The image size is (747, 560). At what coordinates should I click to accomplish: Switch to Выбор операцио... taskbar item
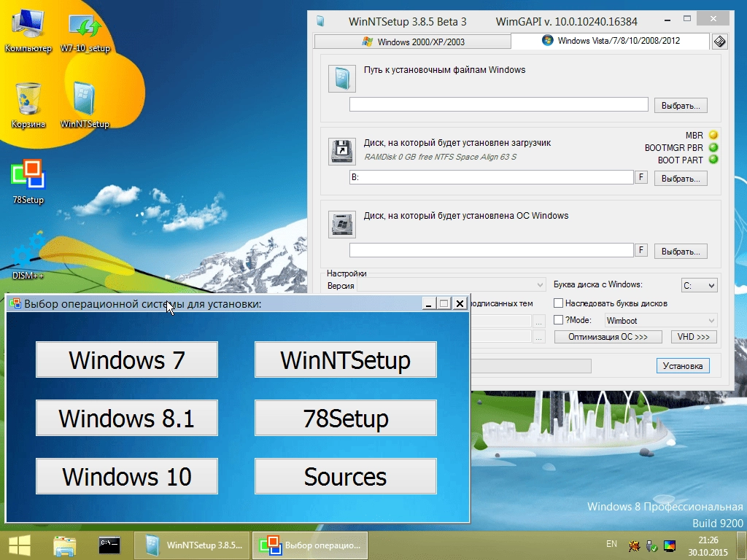click(x=309, y=545)
